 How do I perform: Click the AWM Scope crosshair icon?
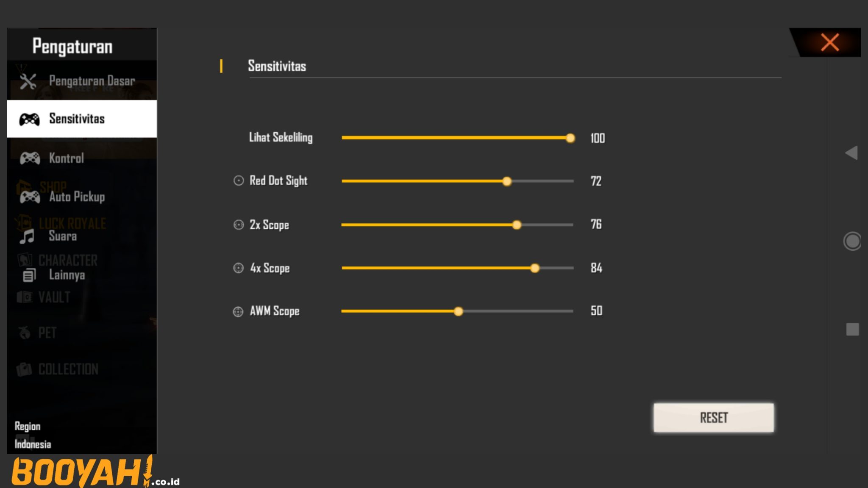pyautogui.click(x=238, y=311)
